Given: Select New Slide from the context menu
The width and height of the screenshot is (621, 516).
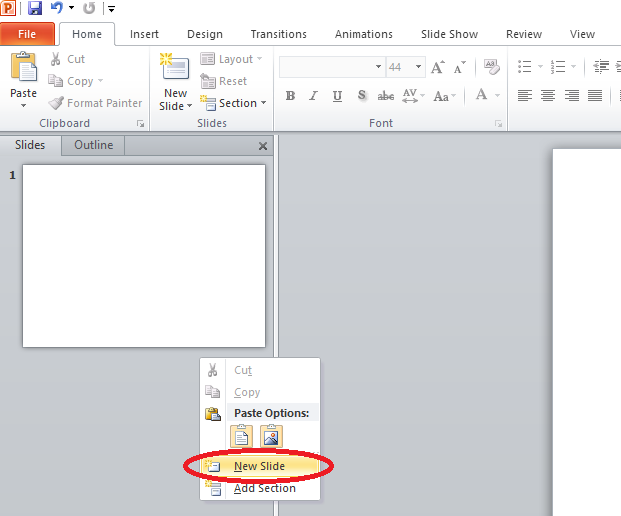Looking at the screenshot, I should [259, 466].
